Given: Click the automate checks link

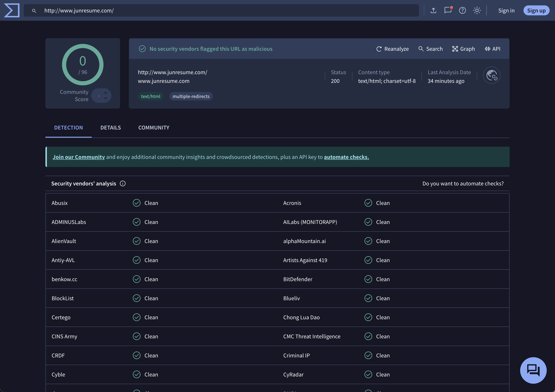Looking at the screenshot, I should 346,157.
